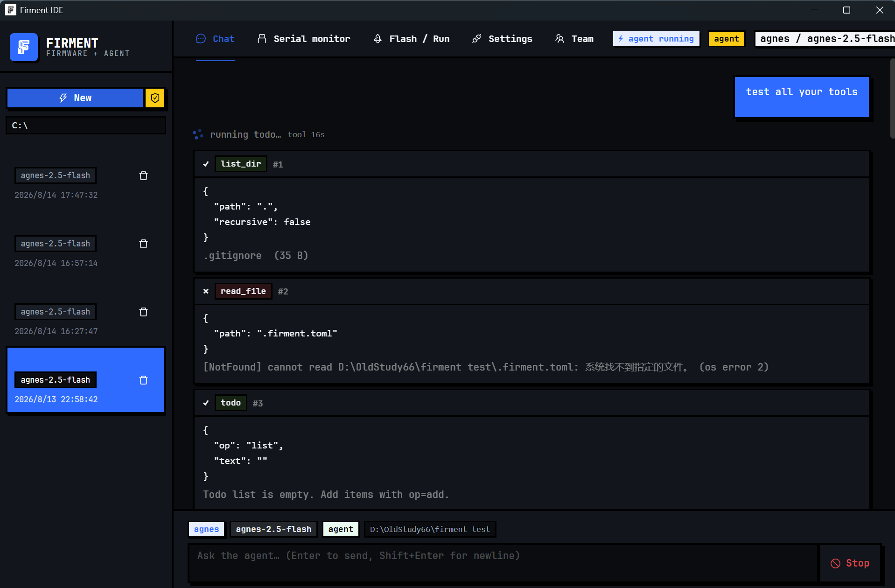Click the agent chip above the input

point(341,529)
